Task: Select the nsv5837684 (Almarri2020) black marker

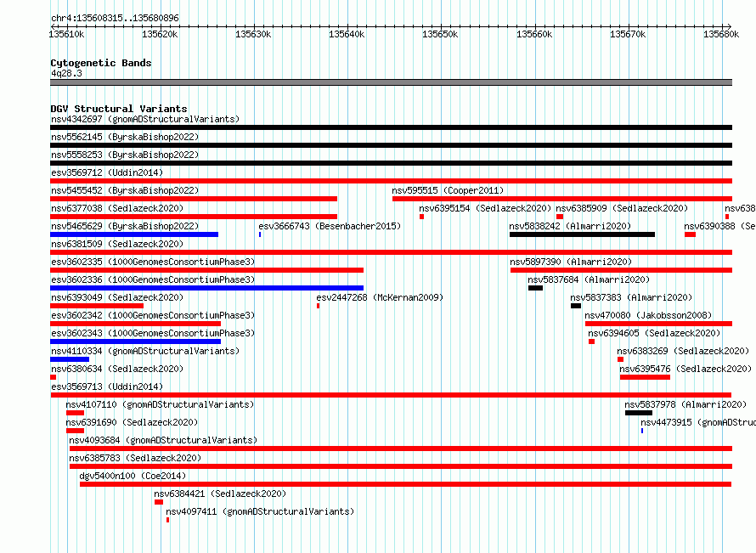Action: (x=535, y=288)
